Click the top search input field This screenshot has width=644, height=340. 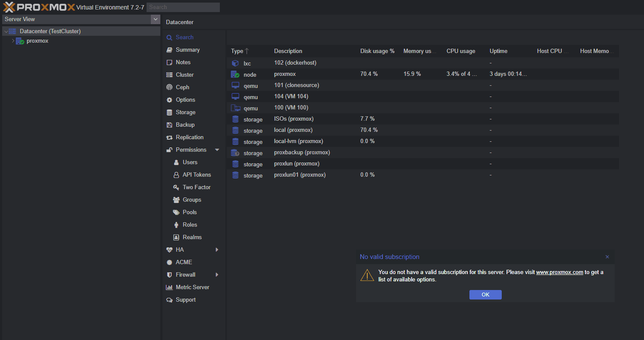point(183,7)
